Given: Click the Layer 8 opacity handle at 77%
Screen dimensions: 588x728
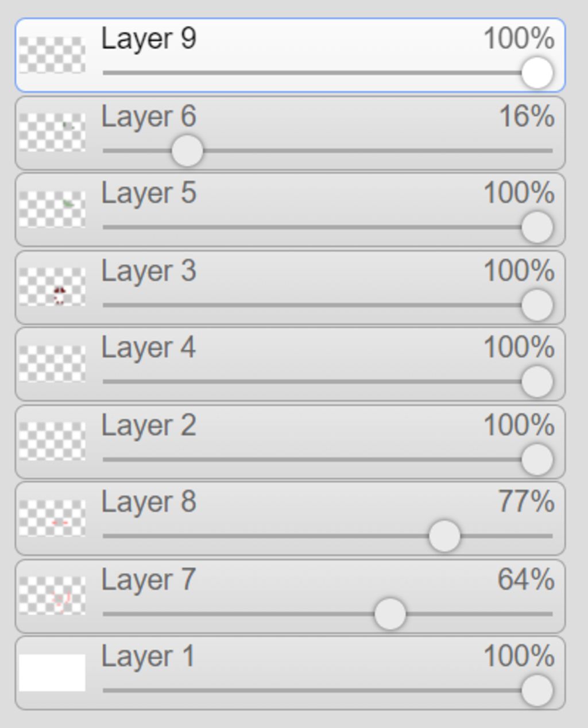Looking at the screenshot, I should pyautogui.click(x=444, y=536).
